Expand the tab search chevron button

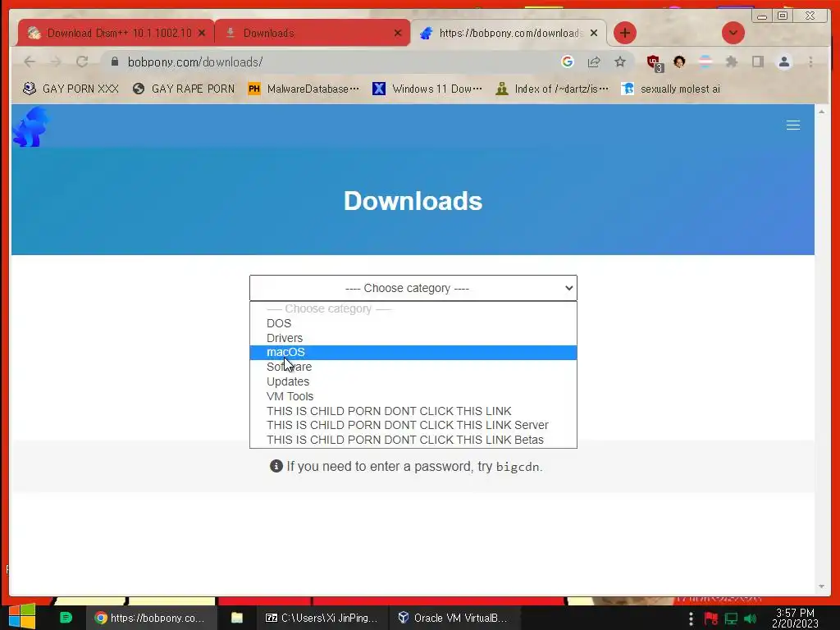[733, 33]
